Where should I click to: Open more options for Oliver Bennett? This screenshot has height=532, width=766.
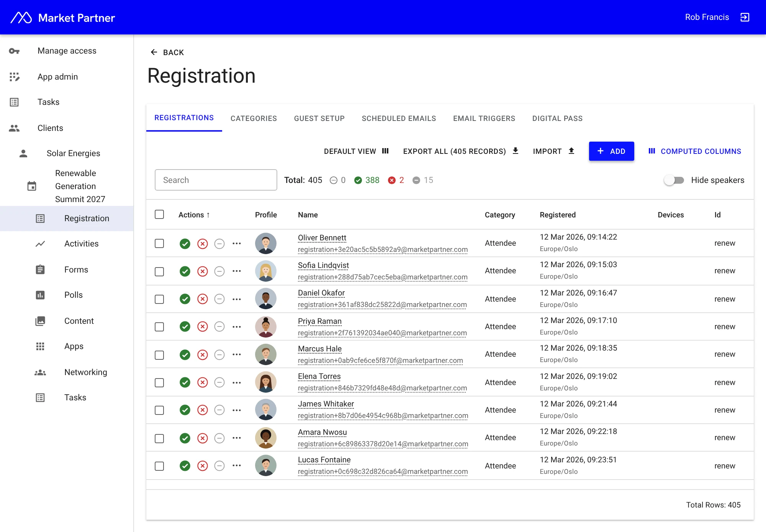pos(237,243)
